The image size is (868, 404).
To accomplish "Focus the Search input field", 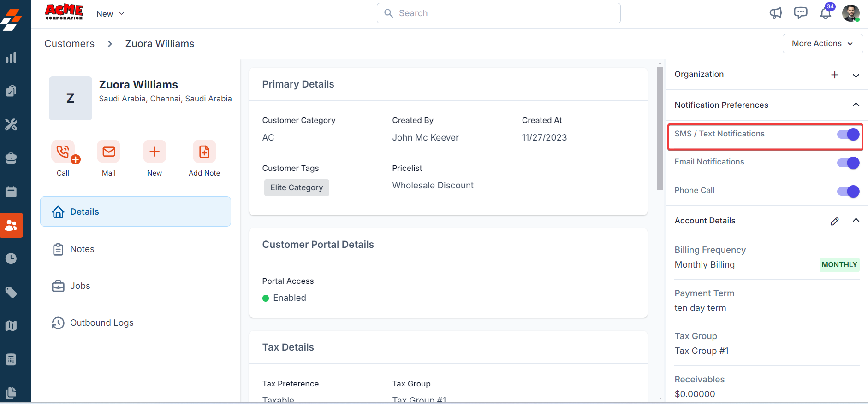I will click(x=498, y=13).
